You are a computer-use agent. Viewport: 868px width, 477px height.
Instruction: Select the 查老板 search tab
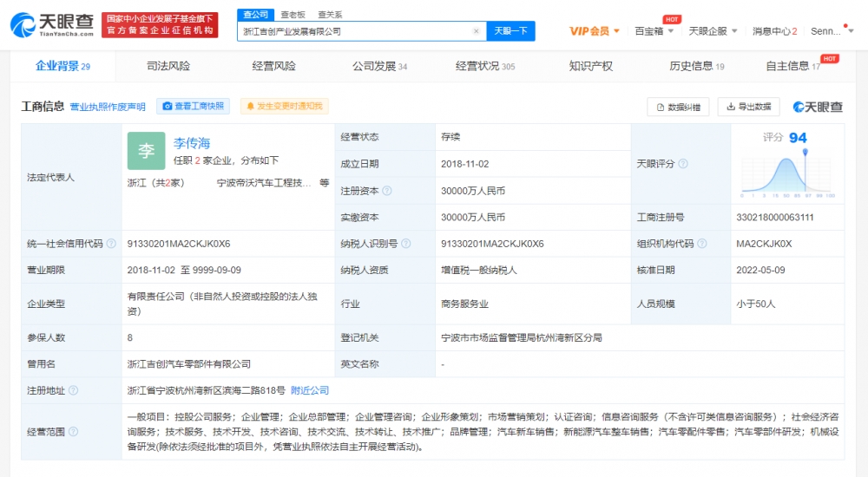[x=293, y=15]
